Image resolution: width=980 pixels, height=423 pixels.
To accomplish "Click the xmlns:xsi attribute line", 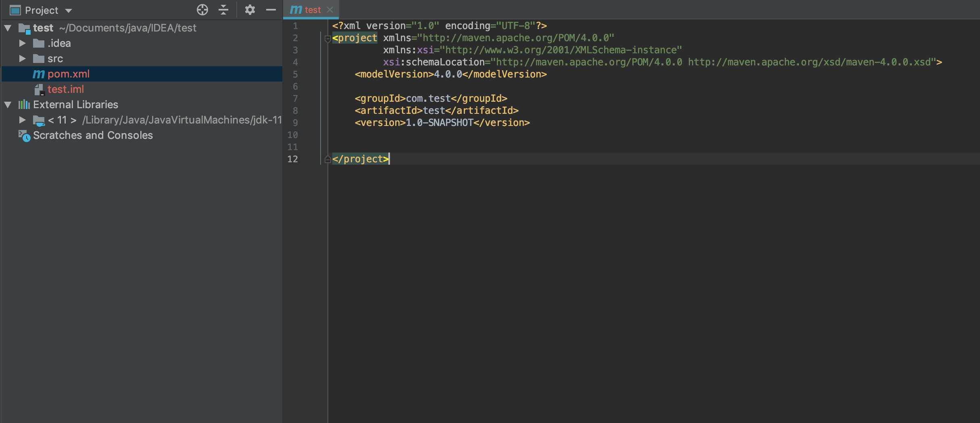I will click(532, 50).
